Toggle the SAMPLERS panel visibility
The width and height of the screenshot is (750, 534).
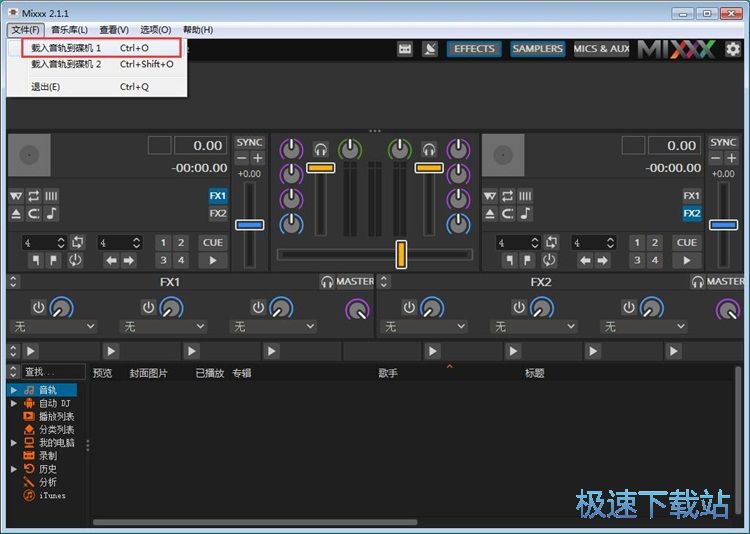tap(537, 49)
